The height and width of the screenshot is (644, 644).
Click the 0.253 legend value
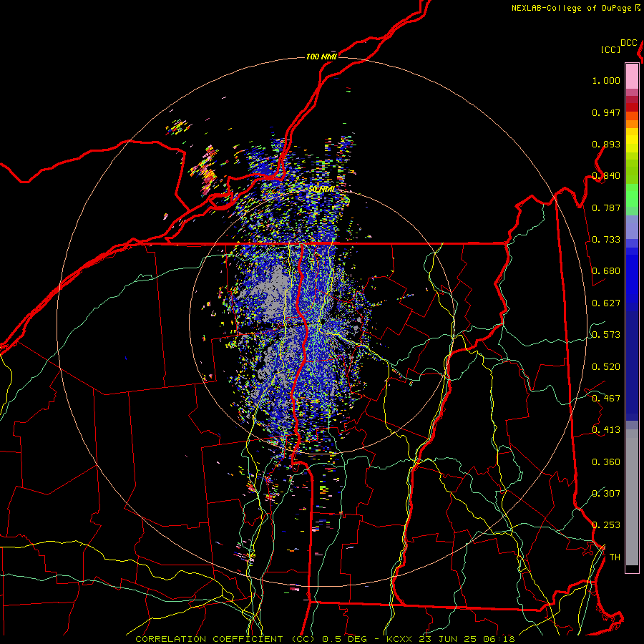pos(606,525)
